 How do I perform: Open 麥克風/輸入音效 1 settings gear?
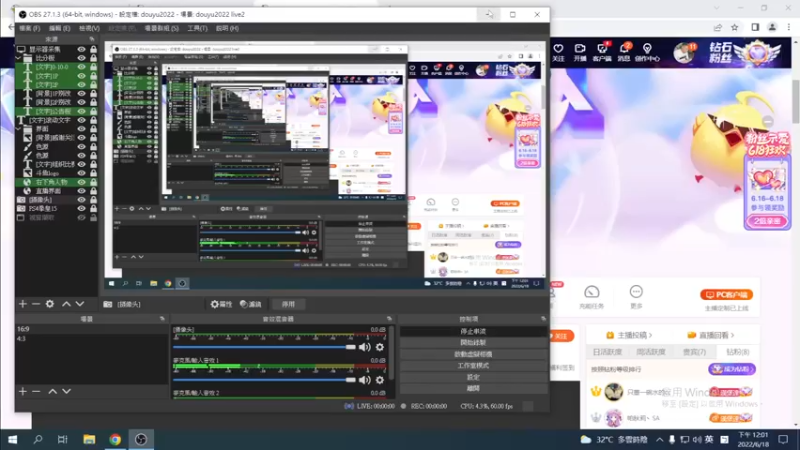[x=380, y=380]
